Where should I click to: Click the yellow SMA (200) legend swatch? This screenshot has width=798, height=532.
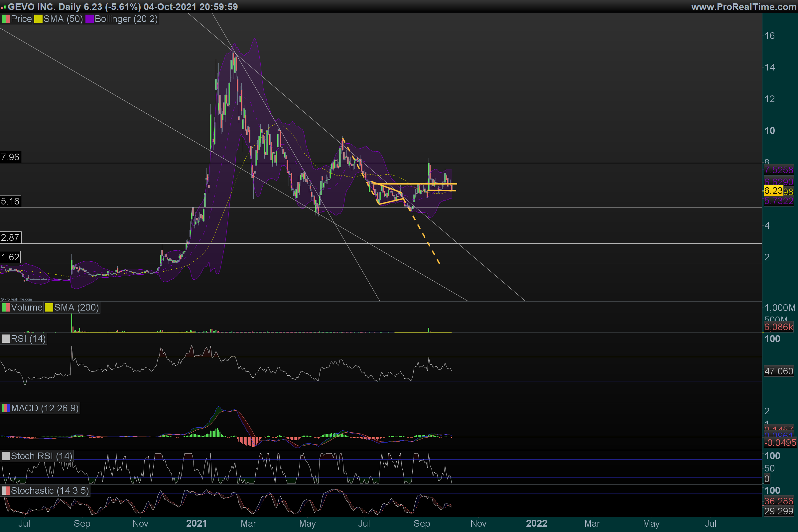coord(49,307)
